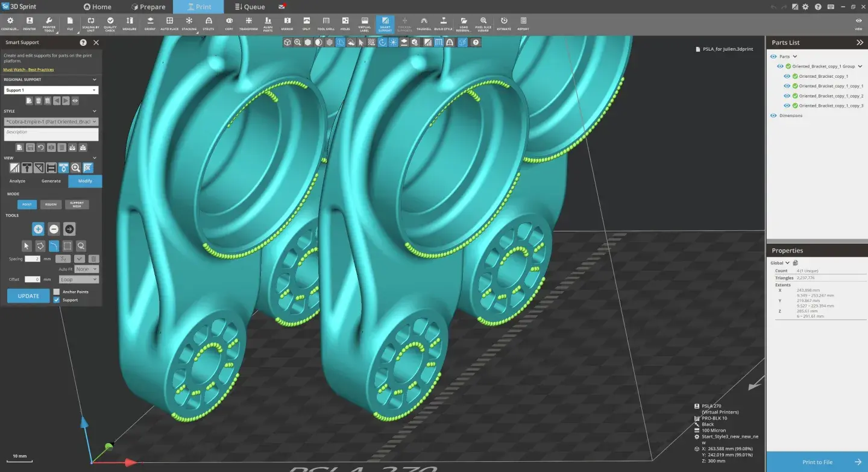Screen dimensions: 868x472
Task: Select the Copy tool
Action: click(x=229, y=24)
